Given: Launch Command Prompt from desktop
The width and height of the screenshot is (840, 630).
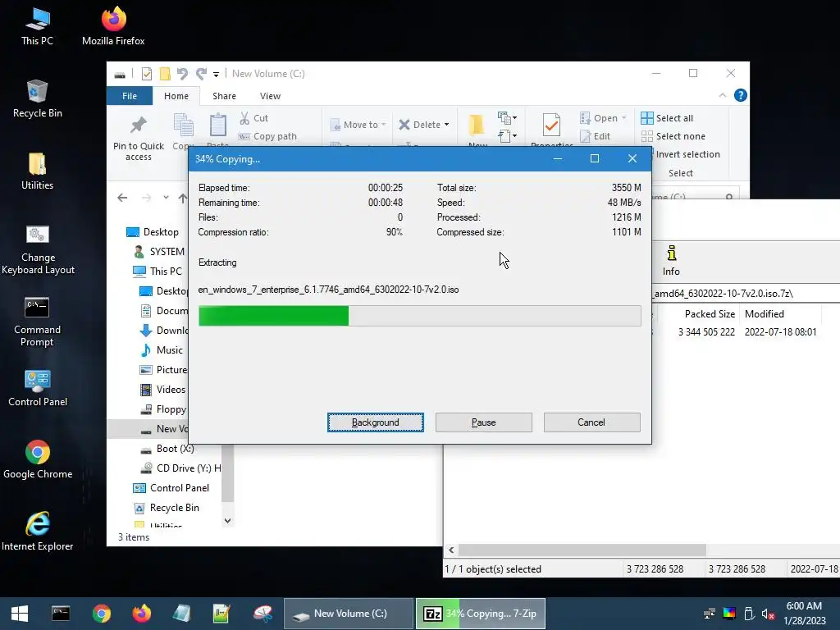Looking at the screenshot, I should [38, 322].
